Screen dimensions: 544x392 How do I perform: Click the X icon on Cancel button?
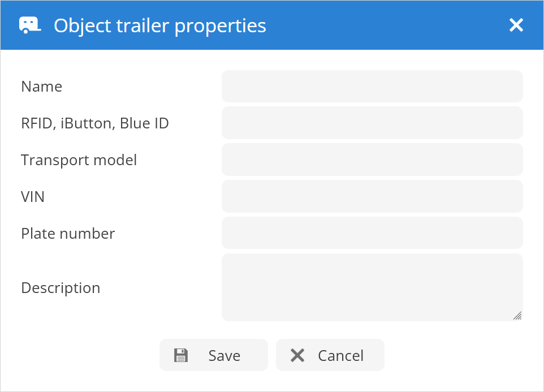pyautogui.click(x=297, y=355)
